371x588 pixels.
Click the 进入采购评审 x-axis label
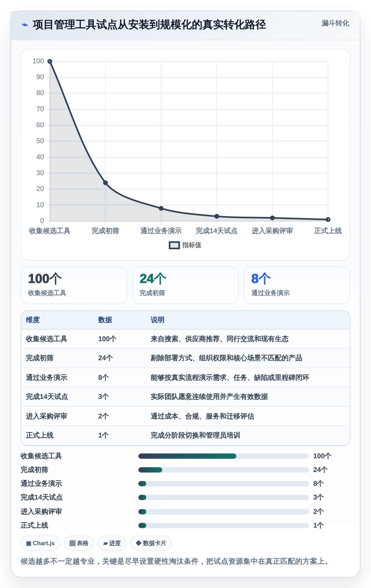tap(272, 231)
